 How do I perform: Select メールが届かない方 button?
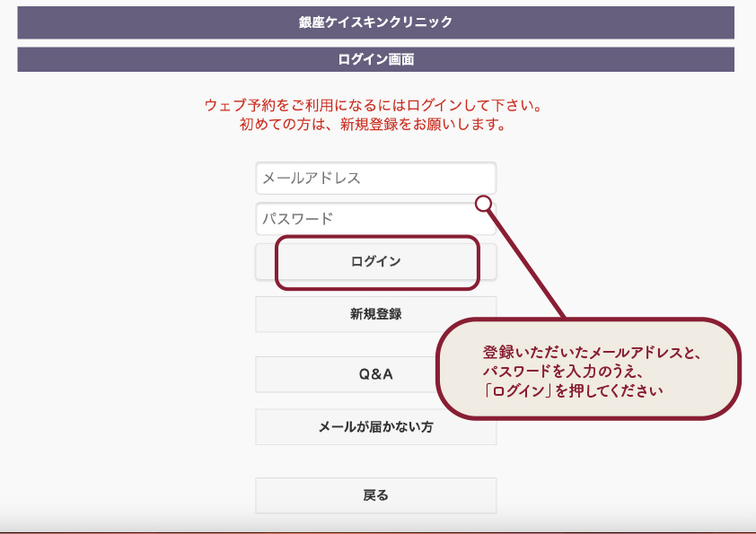[x=375, y=427]
